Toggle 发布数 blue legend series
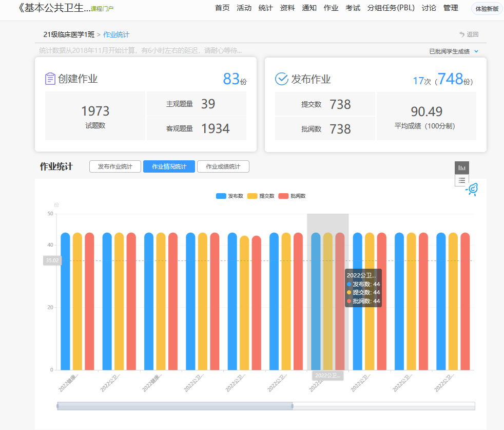Viewport: 504px width, 430px height. pyautogui.click(x=229, y=196)
